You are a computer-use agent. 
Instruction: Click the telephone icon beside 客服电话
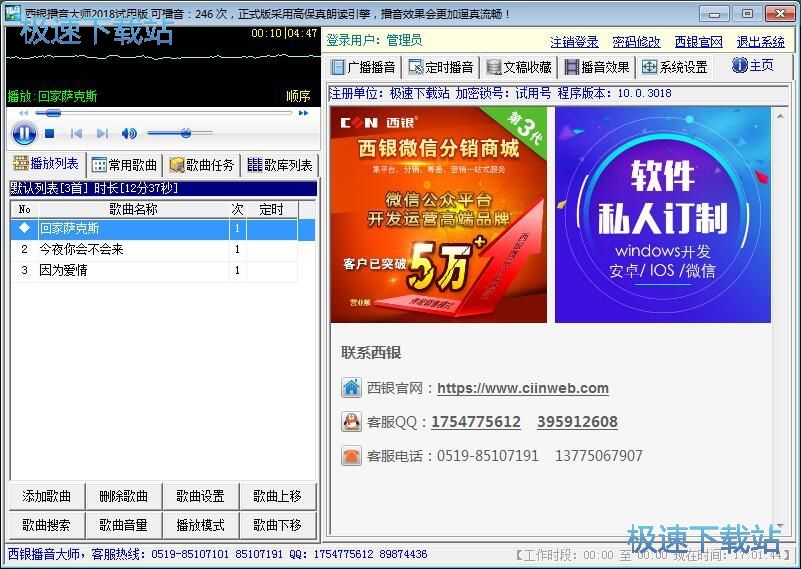click(x=351, y=456)
